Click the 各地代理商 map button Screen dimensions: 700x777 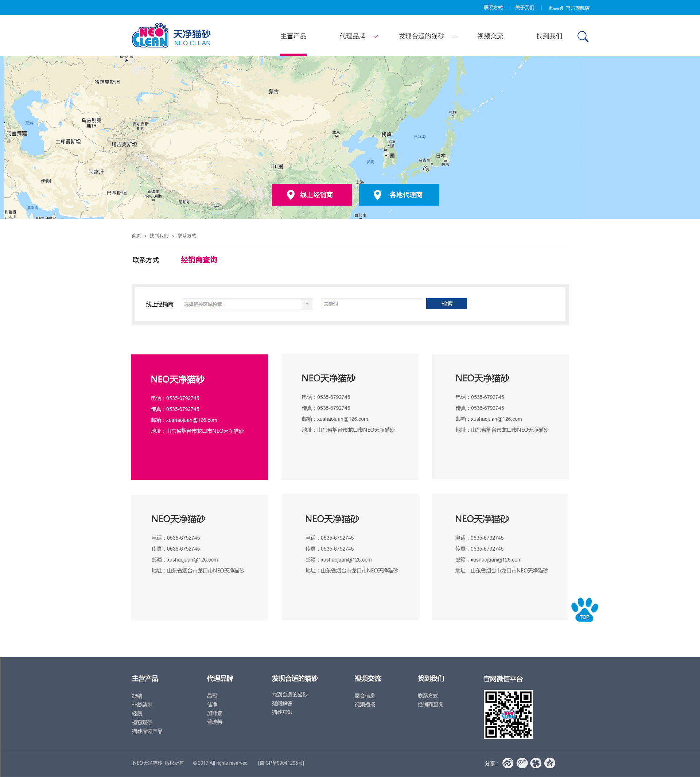pyautogui.click(x=399, y=195)
